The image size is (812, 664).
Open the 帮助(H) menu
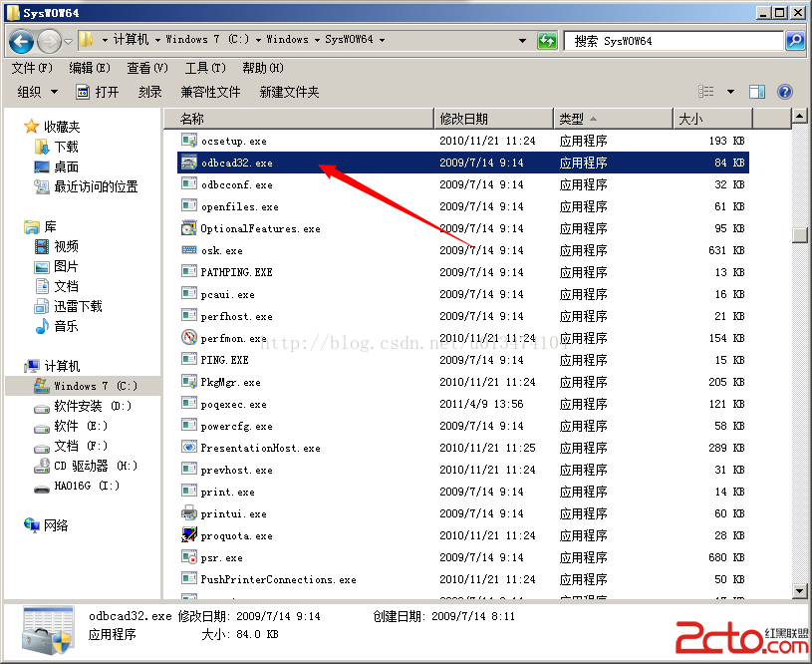[x=263, y=68]
